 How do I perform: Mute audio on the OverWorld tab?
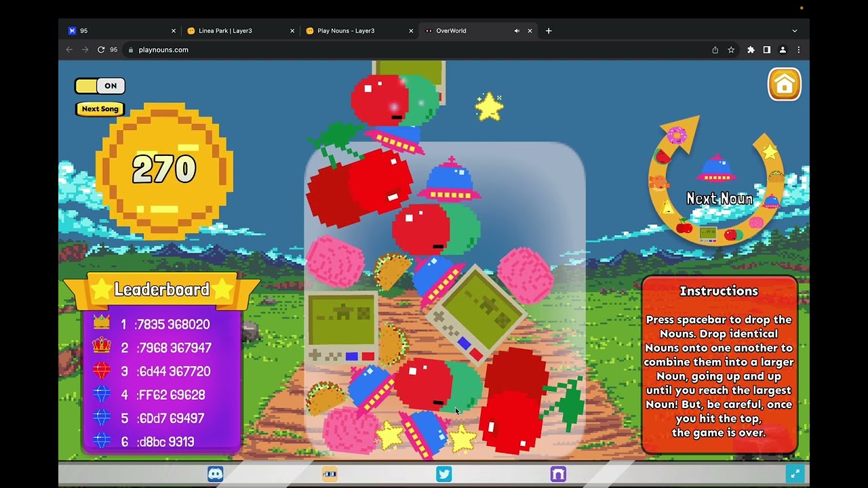[517, 30]
